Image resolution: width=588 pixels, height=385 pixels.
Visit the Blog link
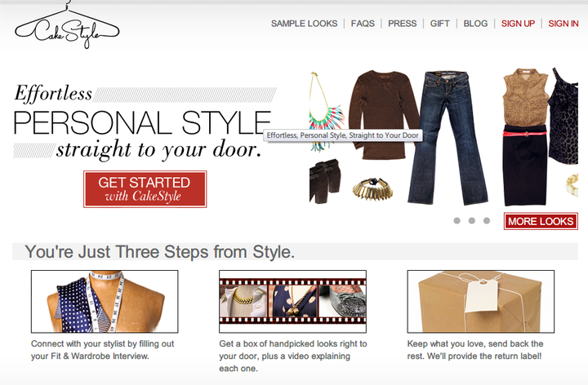[475, 24]
